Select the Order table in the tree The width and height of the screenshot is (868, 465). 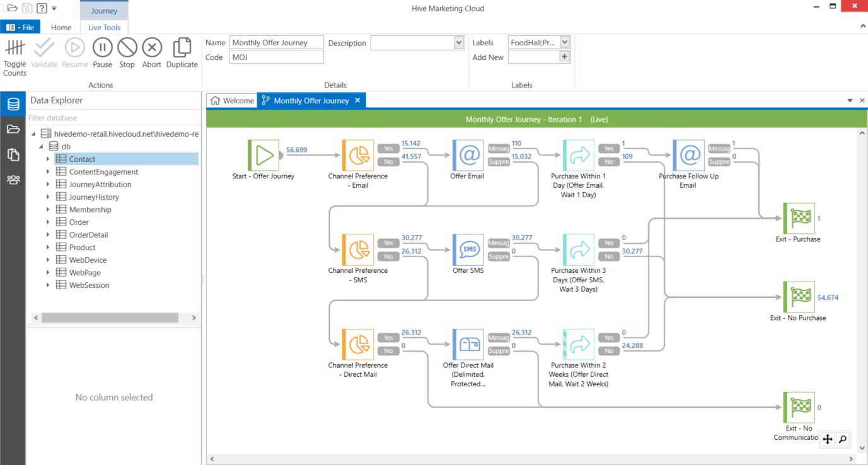79,222
